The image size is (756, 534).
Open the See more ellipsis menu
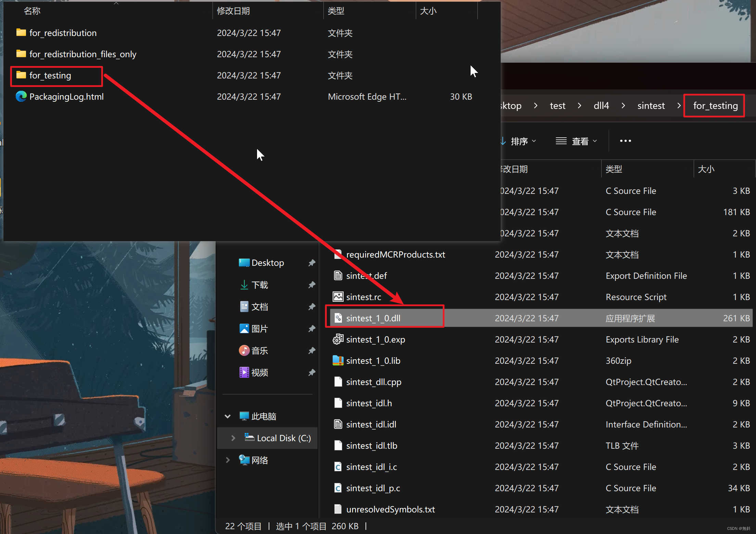pos(625,141)
